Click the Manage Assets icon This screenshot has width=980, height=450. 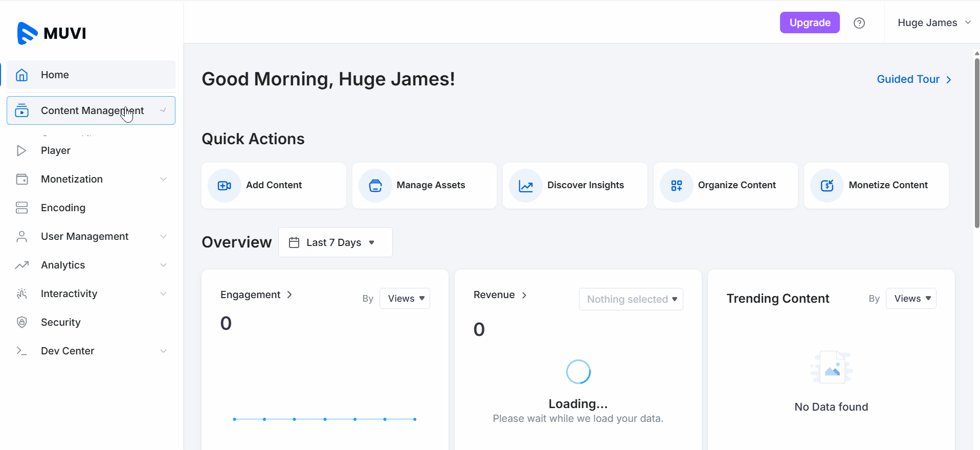pyautogui.click(x=375, y=186)
